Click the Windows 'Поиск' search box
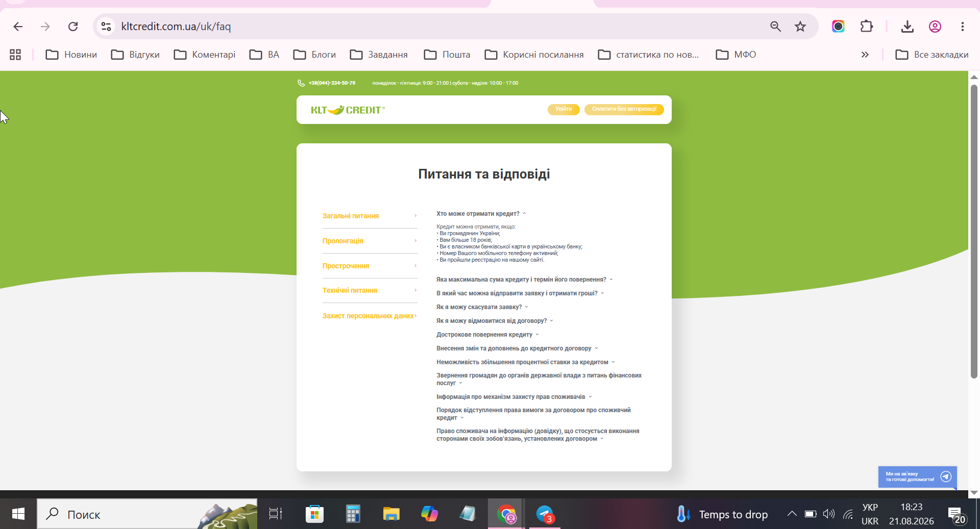The height and width of the screenshot is (529, 980). (147, 514)
